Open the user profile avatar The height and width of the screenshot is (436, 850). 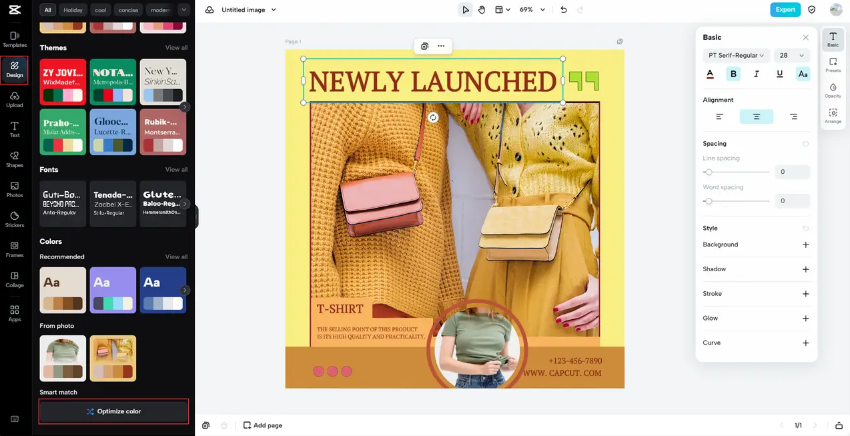click(x=836, y=10)
